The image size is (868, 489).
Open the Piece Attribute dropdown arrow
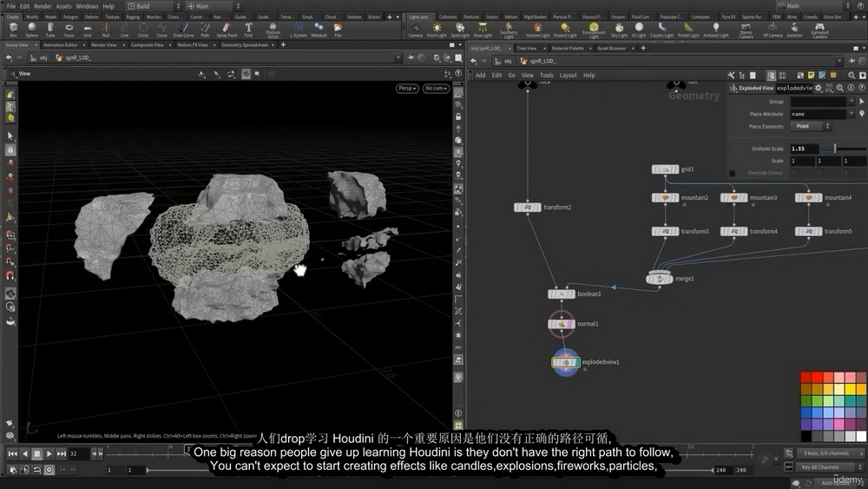pyautogui.click(x=852, y=114)
